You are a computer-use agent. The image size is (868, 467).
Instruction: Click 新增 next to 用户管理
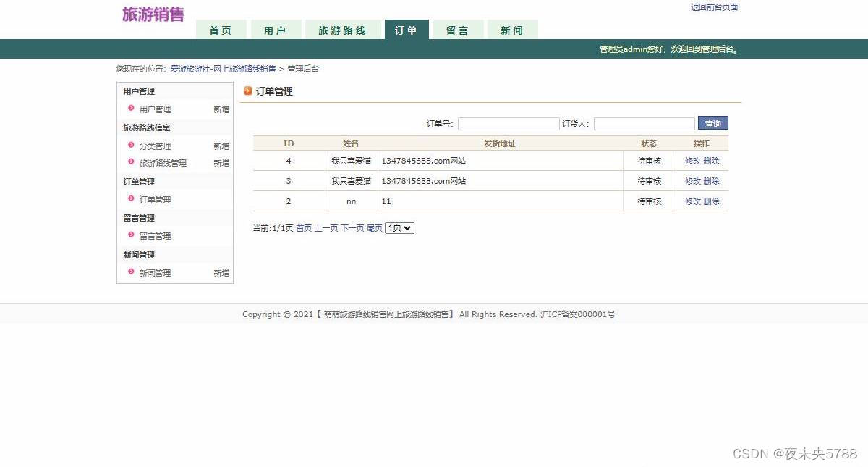(221, 109)
